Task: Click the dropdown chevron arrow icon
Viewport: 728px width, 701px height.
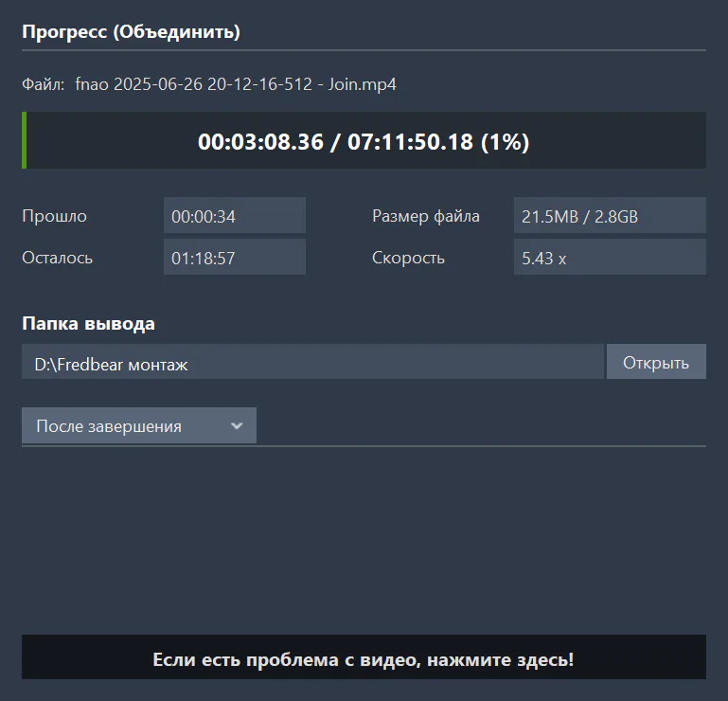Action: point(237,426)
